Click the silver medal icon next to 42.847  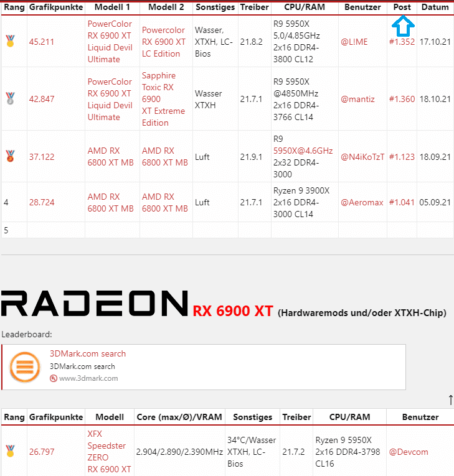[x=11, y=98]
